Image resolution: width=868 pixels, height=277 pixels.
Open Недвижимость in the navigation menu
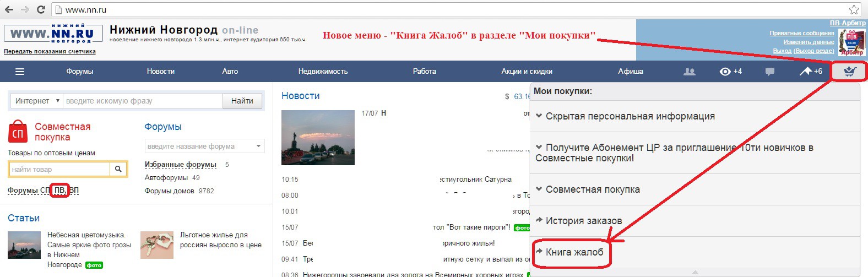coord(323,72)
